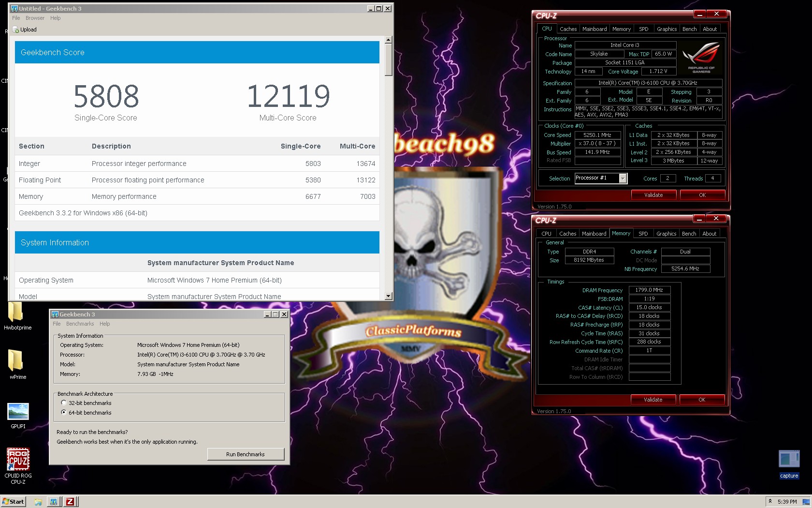Click the ROG logo in CPU-Z
Viewport: 812px width, 508px height.
coord(701,58)
